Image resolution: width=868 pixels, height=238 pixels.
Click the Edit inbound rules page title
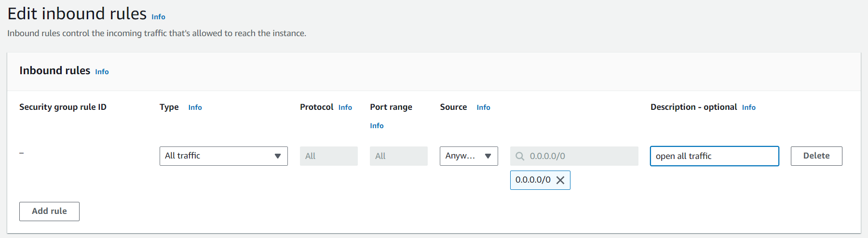coord(77,14)
